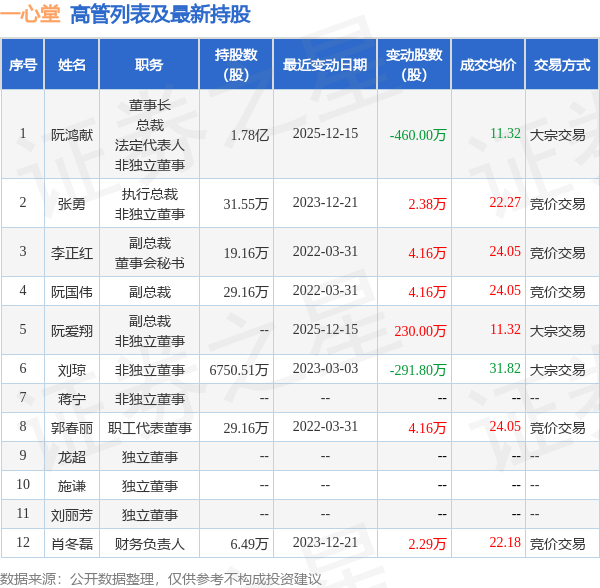
Task: Click the position 执行总裁
Action: (x=150, y=194)
